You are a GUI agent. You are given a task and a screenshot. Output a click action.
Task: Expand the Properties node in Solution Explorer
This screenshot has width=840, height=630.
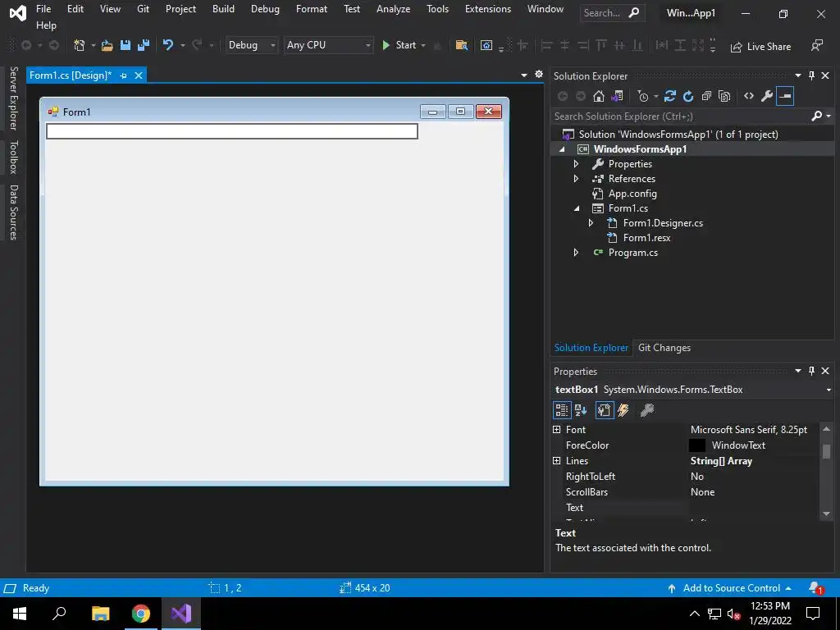click(576, 164)
